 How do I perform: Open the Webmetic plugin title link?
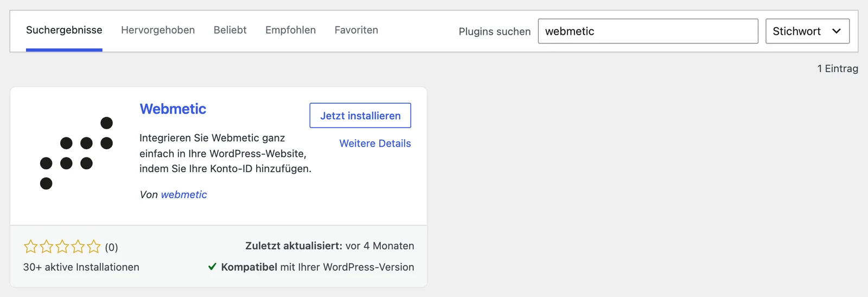[173, 109]
